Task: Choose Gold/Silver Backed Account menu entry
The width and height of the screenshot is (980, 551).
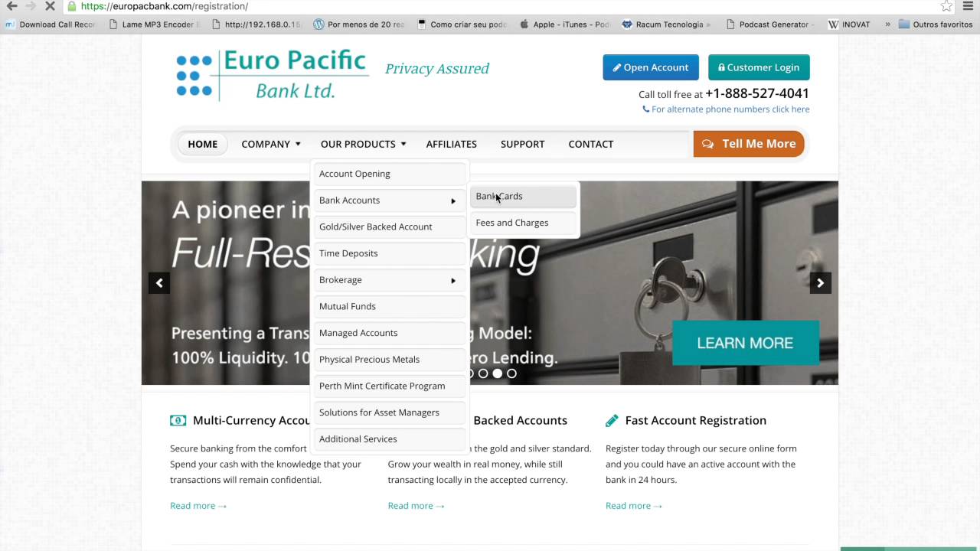Action: [x=390, y=227]
